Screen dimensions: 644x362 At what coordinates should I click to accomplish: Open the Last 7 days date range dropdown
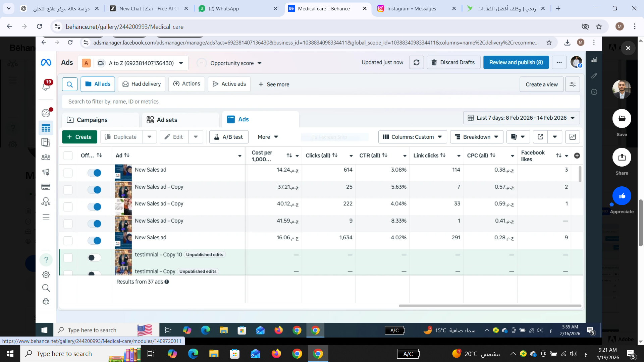(521, 118)
